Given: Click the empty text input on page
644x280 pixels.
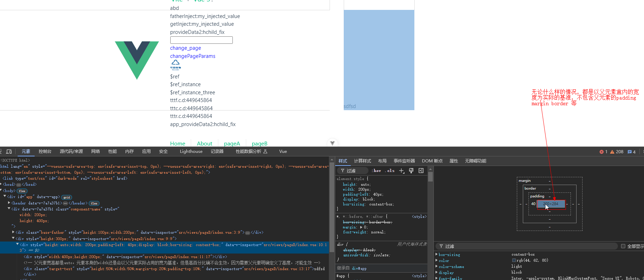Looking at the screenshot, I should 201,40.
